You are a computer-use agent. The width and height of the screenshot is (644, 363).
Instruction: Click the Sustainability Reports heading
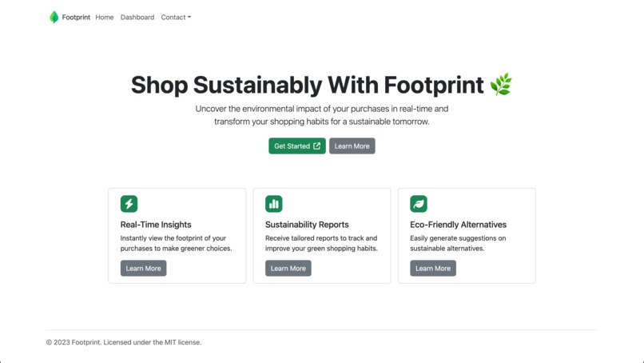coord(307,225)
